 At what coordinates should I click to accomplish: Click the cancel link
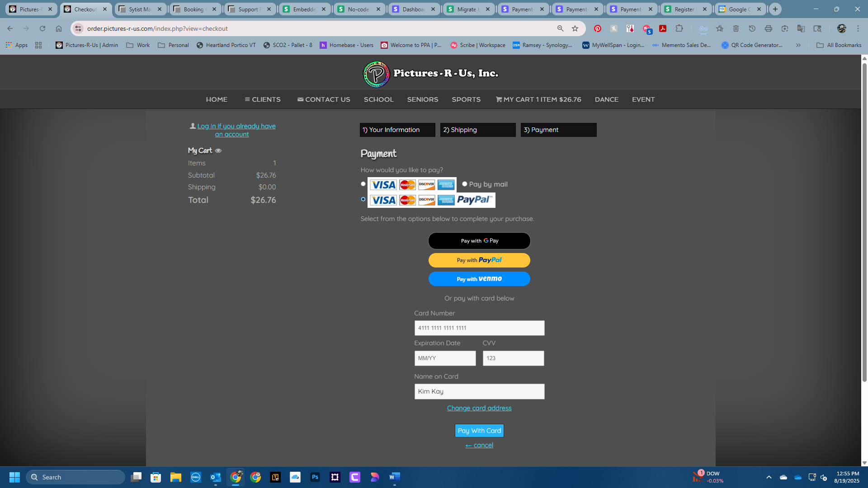click(479, 445)
